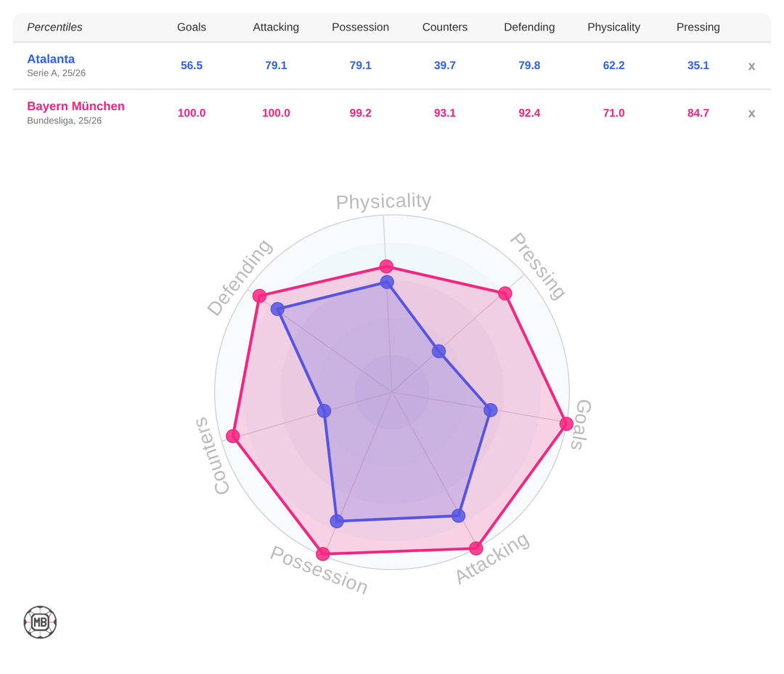Click the Attacking column header

coord(276,27)
